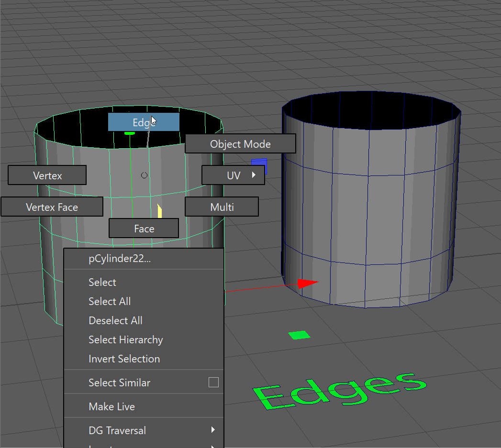Viewport: 501px width, 448px height.
Task: Choose Invert Selection
Action: (124, 359)
